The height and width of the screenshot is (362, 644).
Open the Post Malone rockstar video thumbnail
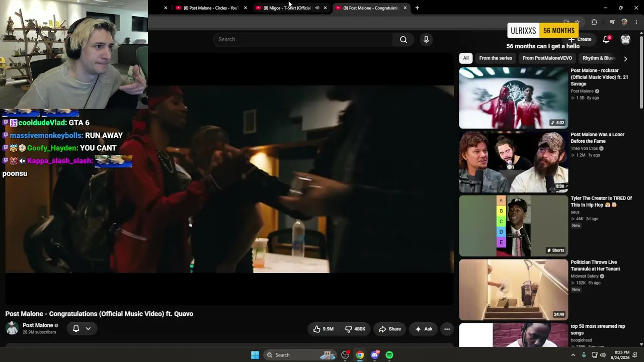coord(513,98)
